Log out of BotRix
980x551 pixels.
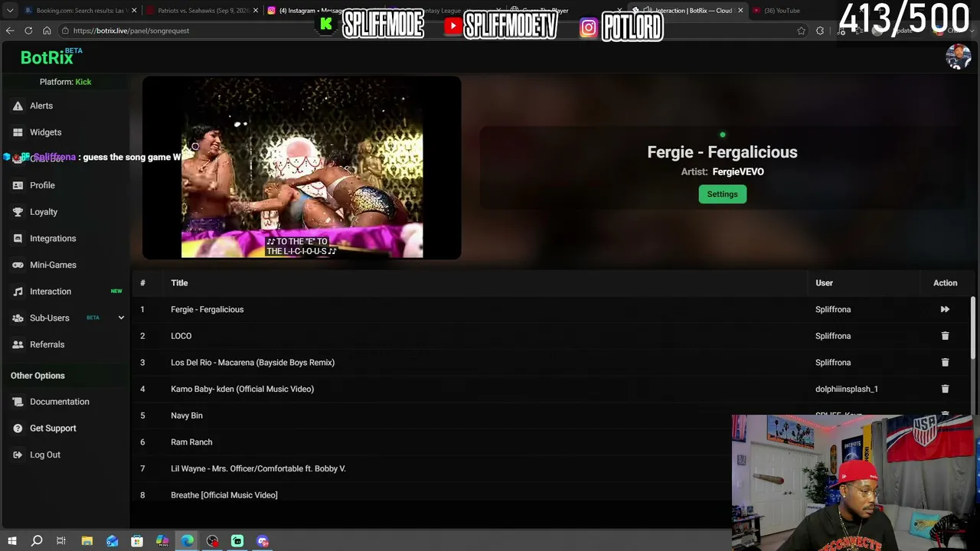44,455
